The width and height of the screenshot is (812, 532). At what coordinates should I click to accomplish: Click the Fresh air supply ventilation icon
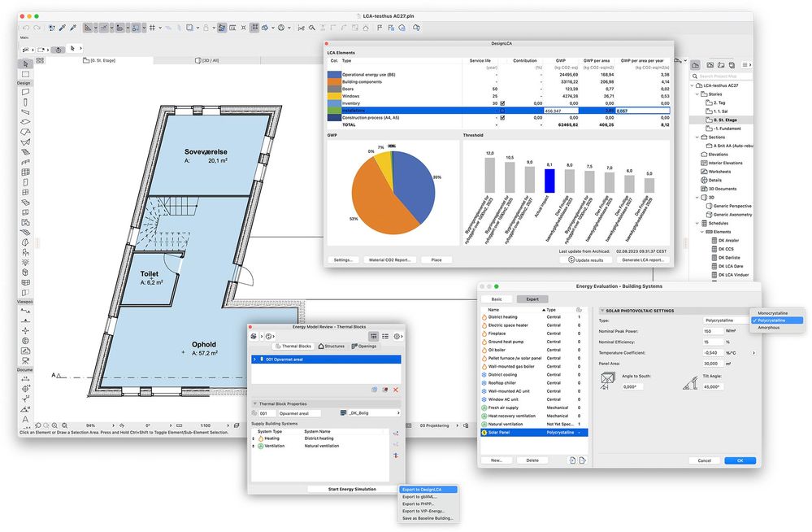click(x=484, y=408)
